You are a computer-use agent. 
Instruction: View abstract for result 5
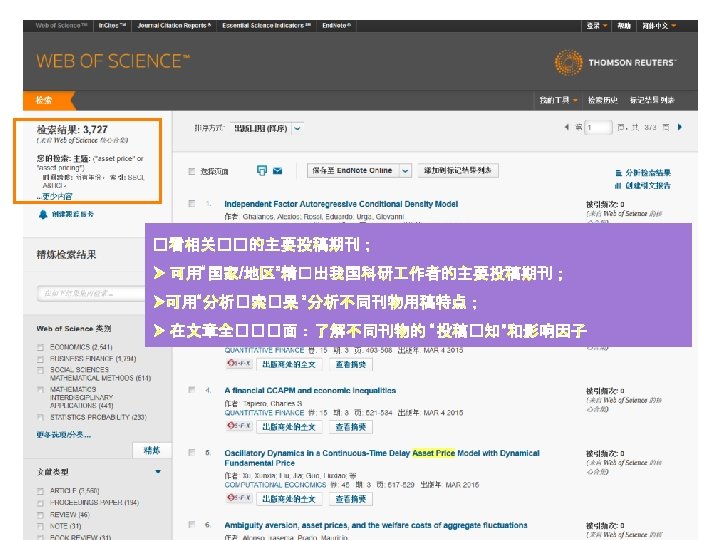click(x=351, y=499)
